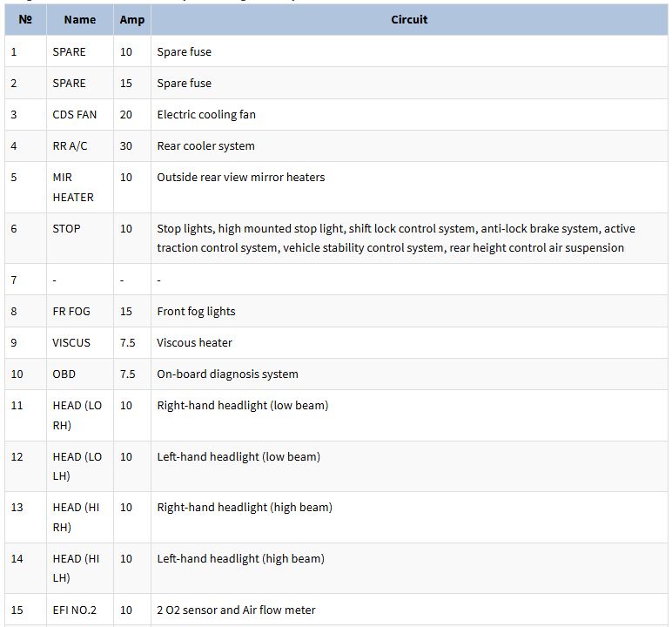Click the "10" amp value for HEAD (LO RH)
Image resolution: width=672 pixels, height=627 pixels.
point(126,405)
